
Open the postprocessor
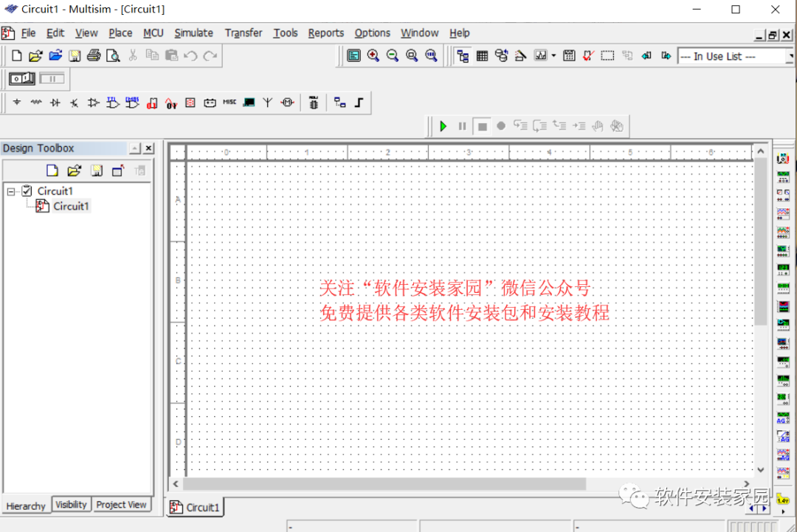click(569, 56)
